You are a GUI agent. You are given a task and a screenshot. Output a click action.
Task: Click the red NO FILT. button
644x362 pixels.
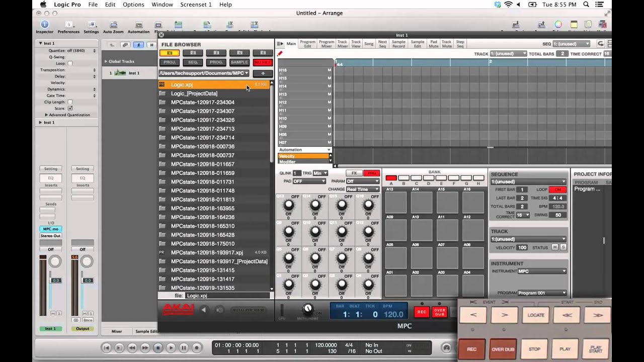263,62
